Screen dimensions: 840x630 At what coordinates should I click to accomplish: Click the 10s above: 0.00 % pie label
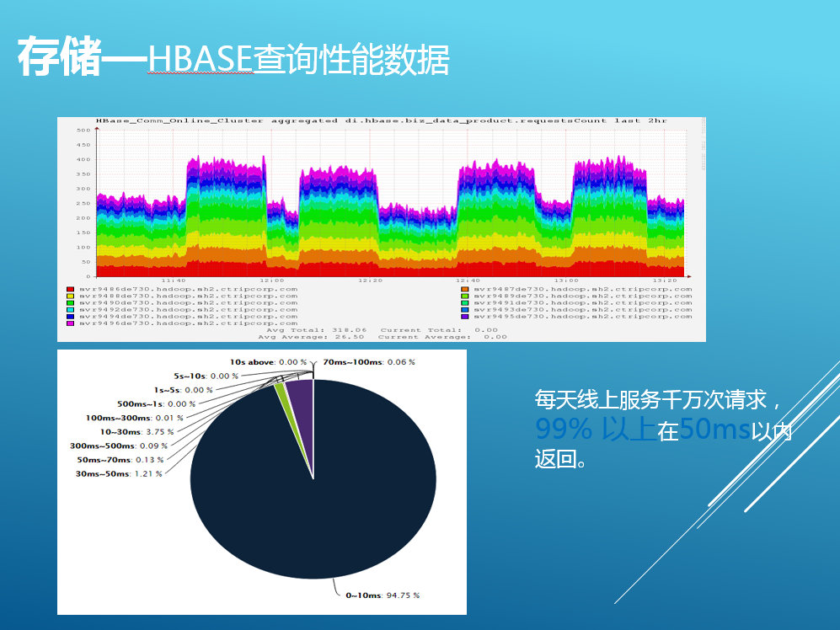pyautogui.click(x=269, y=362)
